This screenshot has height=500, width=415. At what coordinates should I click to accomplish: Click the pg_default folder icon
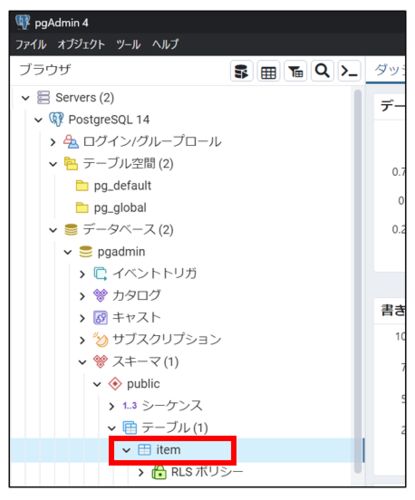point(82,186)
